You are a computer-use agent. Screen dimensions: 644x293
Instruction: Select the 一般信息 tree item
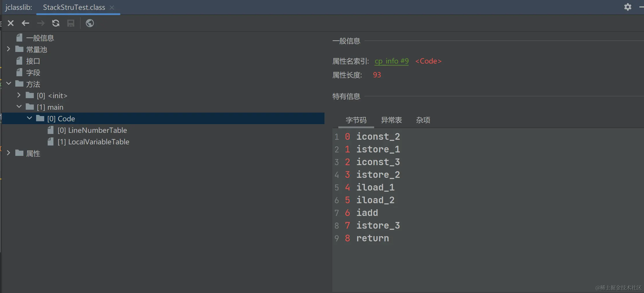coord(40,38)
